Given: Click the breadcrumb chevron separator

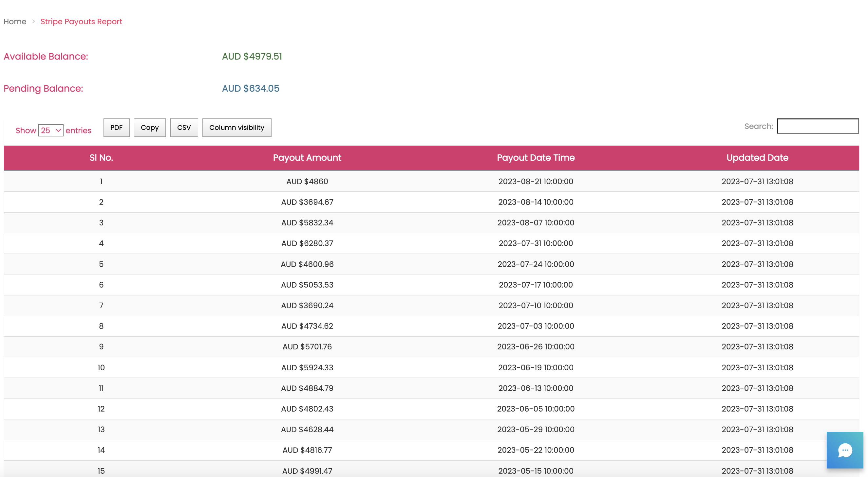Looking at the screenshot, I should [33, 22].
